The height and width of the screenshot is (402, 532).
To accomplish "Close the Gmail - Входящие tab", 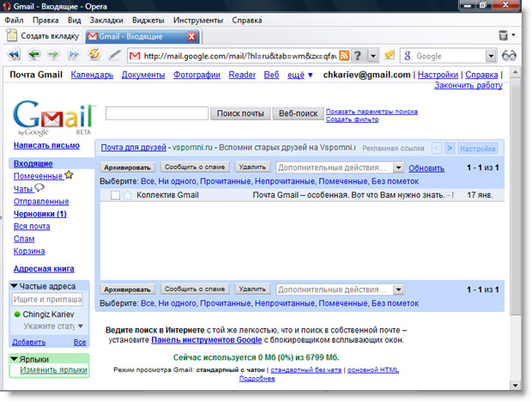I will click(x=191, y=36).
